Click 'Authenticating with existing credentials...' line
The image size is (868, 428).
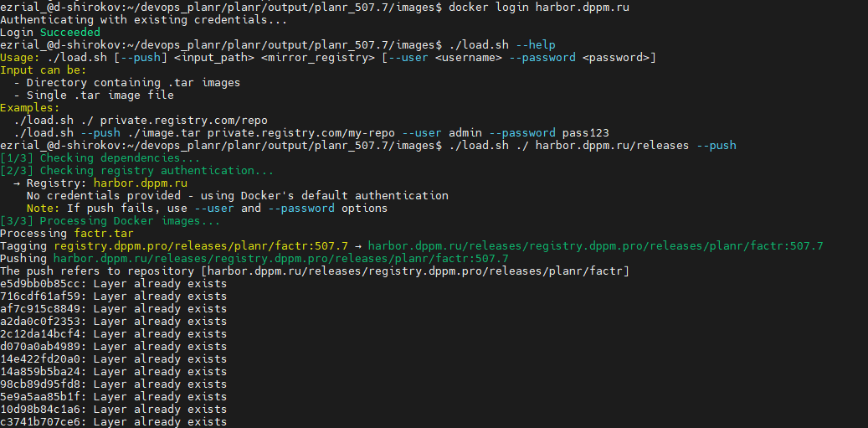click(143, 19)
